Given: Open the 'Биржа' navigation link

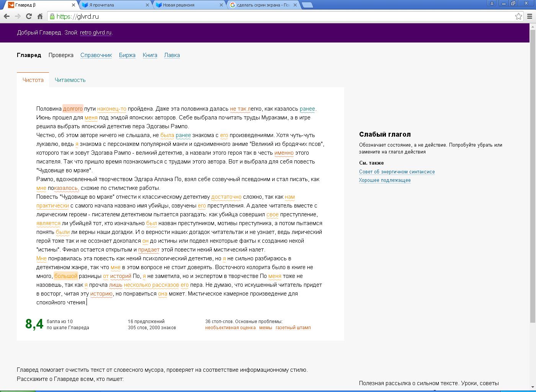Looking at the screenshot, I should pyautogui.click(x=127, y=55).
